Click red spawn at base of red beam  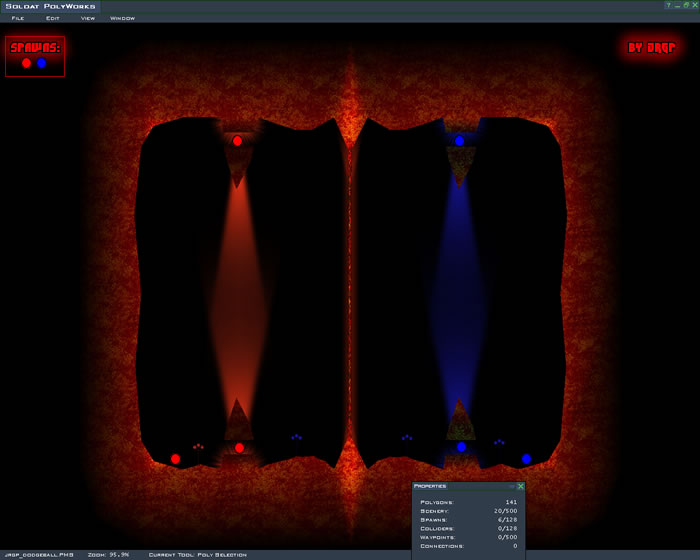239,448
